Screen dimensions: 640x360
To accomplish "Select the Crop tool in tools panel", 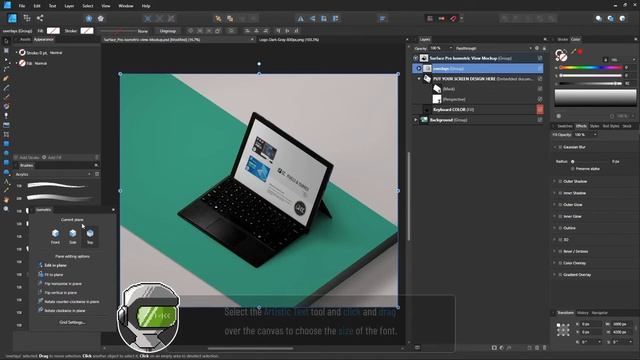I will click(6, 134).
